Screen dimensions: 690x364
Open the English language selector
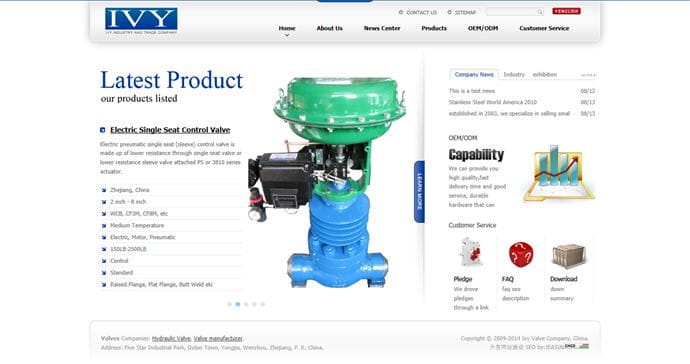point(566,11)
